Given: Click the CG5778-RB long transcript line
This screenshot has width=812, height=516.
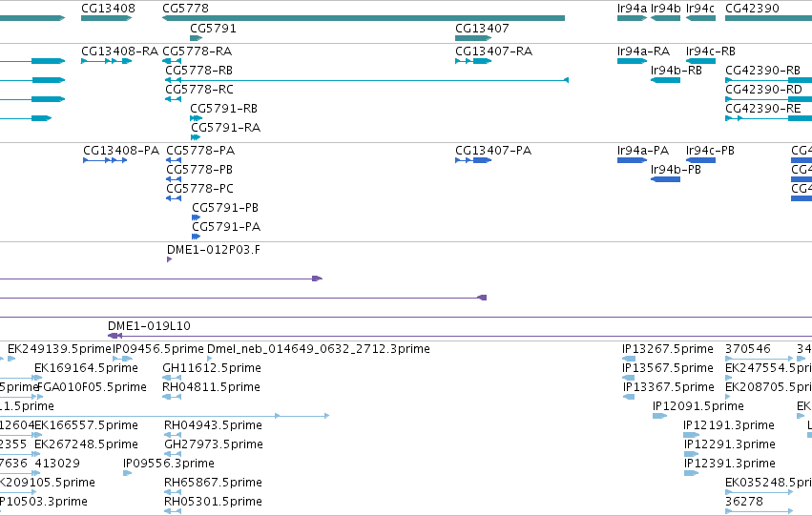Looking at the screenshot, I should tap(366, 80).
